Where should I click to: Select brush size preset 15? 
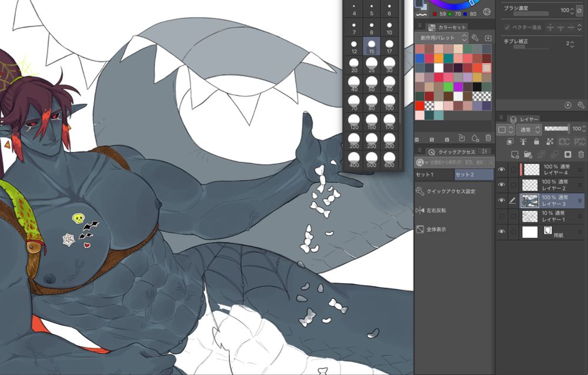point(372,46)
